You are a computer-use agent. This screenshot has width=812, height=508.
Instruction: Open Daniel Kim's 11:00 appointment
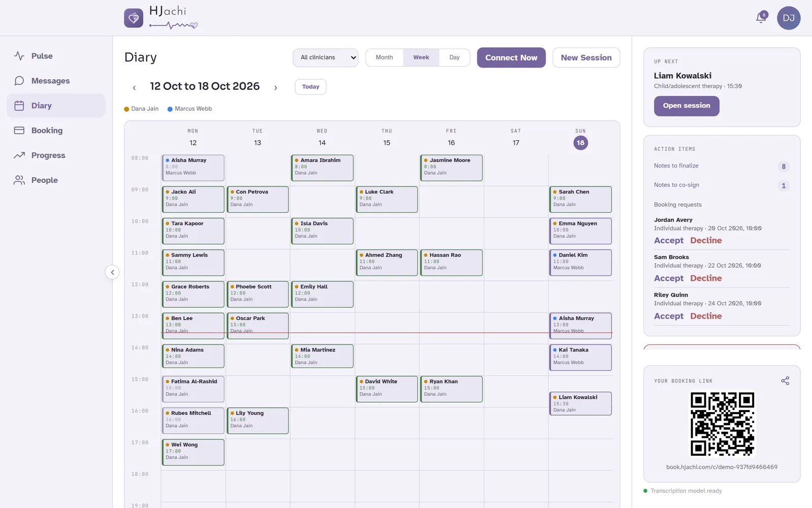(581, 263)
